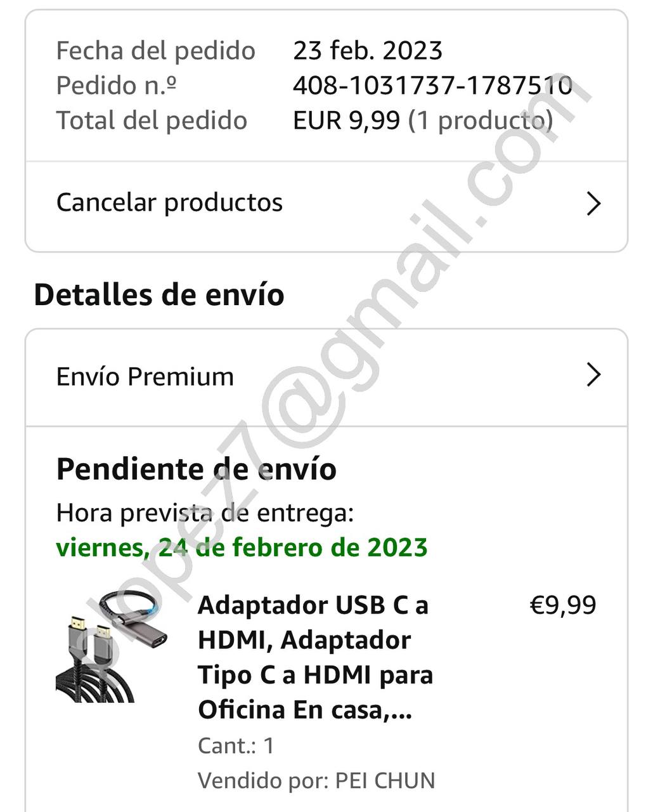Tap the Hora prevista de entrega label

click(205, 513)
